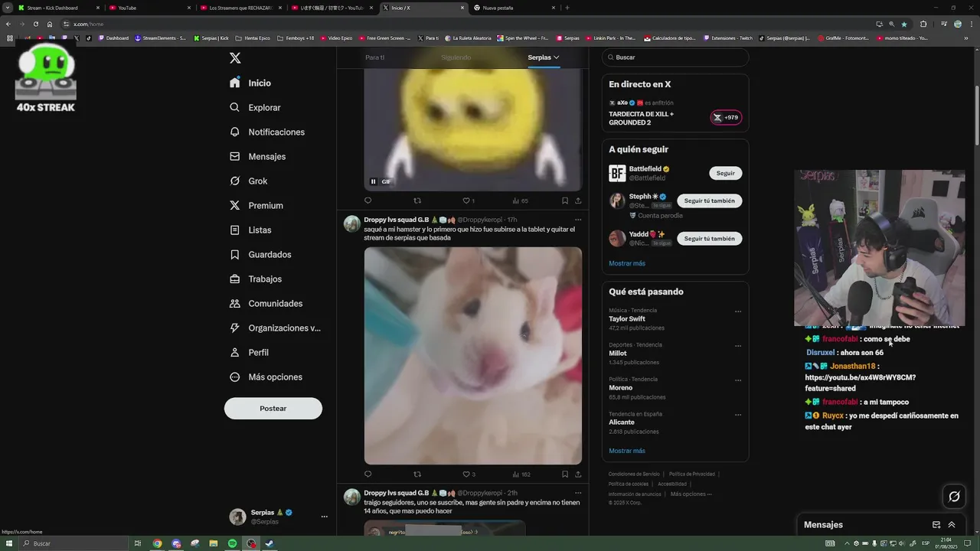The image size is (980, 551).
Task: Expand Más opciones in the sidebar
Action: [266, 377]
